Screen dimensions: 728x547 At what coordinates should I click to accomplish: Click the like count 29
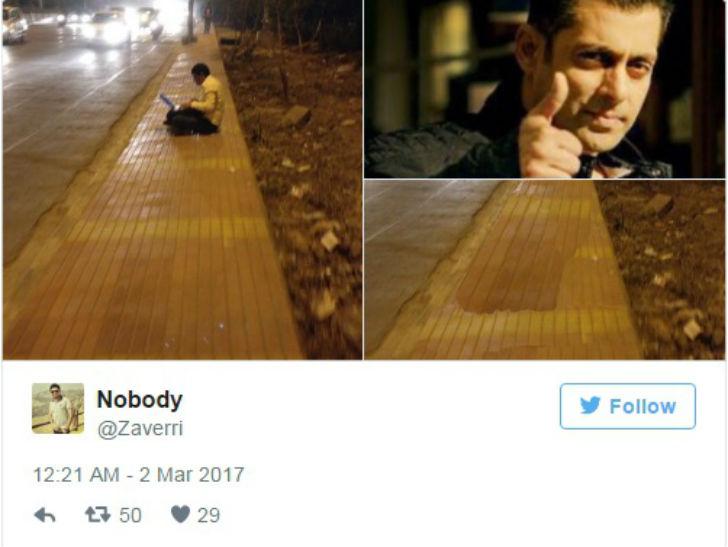(x=208, y=515)
